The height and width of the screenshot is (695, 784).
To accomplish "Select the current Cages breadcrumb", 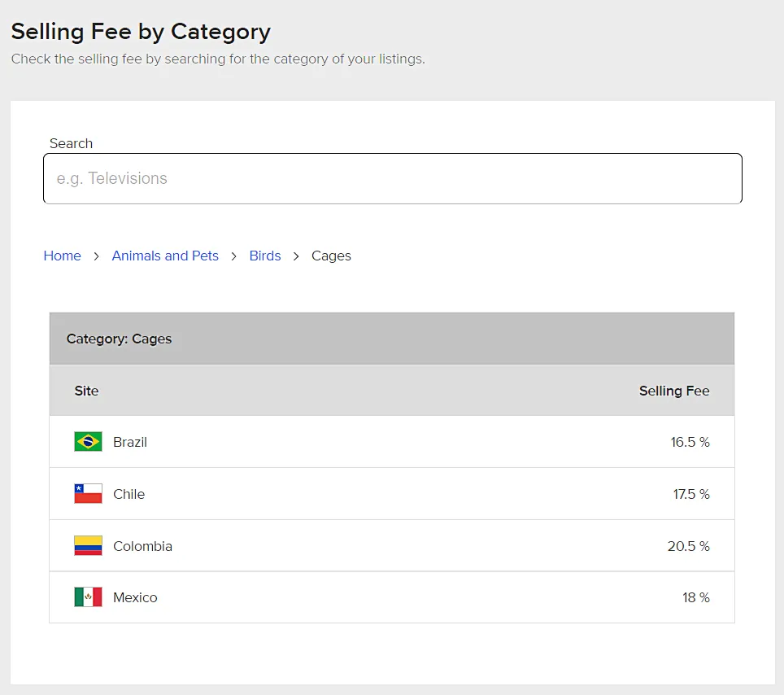I will tap(331, 256).
